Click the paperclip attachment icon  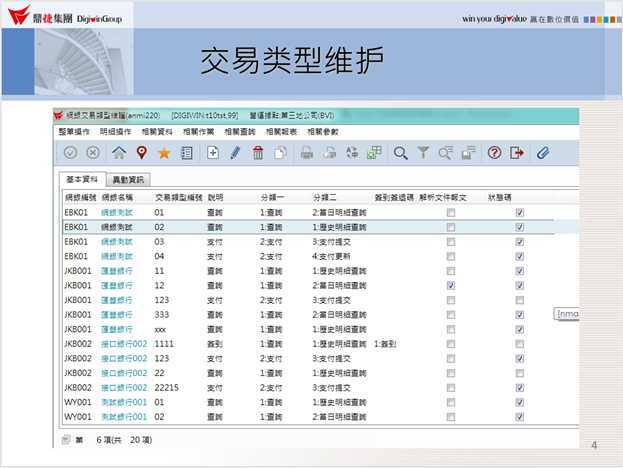pyautogui.click(x=543, y=153)
